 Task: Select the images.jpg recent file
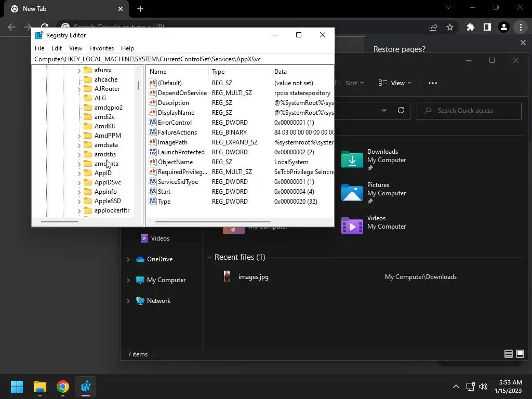[254, 277]
